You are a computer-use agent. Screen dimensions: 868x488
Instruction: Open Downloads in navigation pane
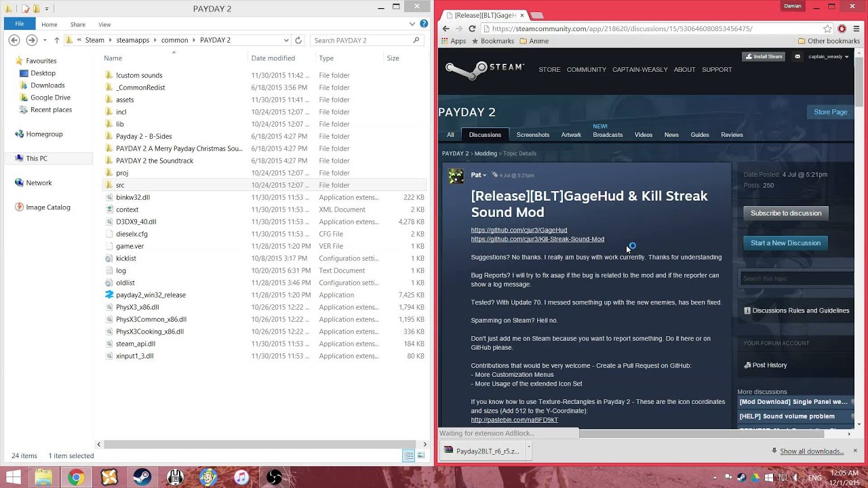47,85
